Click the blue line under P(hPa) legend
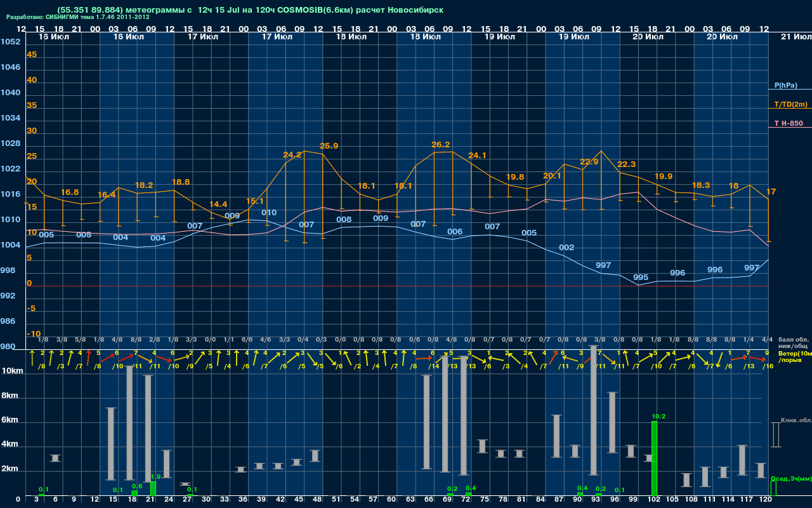Image resolution: width=812 pixels, height=508 pixels. pos(790,90)
